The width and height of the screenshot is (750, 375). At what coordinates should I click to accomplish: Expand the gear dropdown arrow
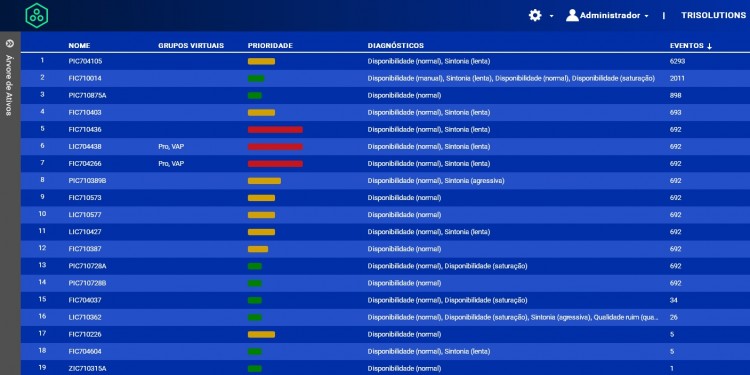551,16
